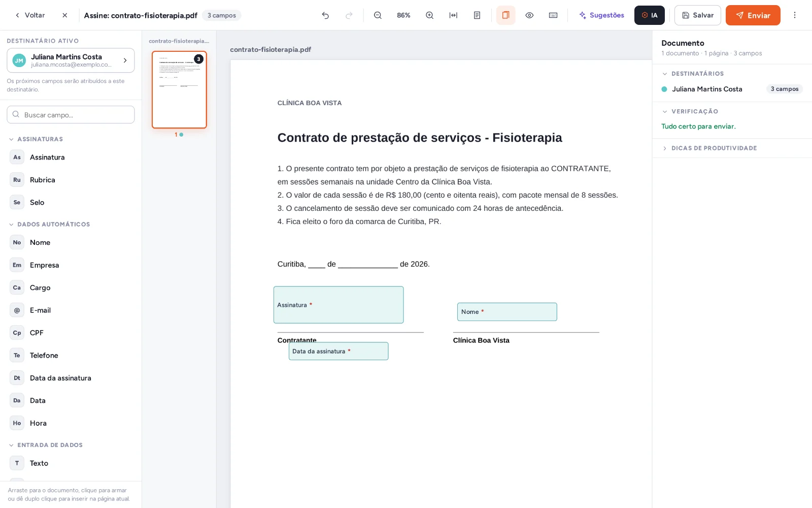Toggle the highlighted pages panel icon
Viewport: 812px width, 508px height.
[505, 15]
